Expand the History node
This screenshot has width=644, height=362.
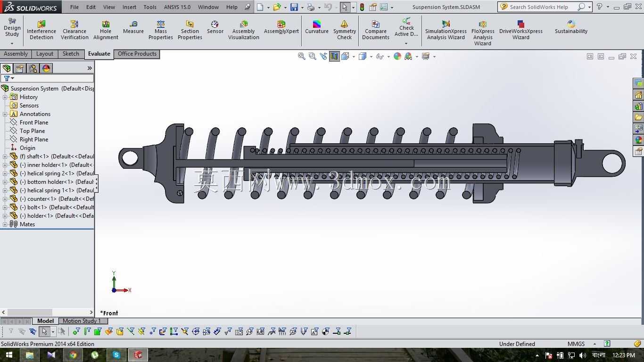pos(5,97)
